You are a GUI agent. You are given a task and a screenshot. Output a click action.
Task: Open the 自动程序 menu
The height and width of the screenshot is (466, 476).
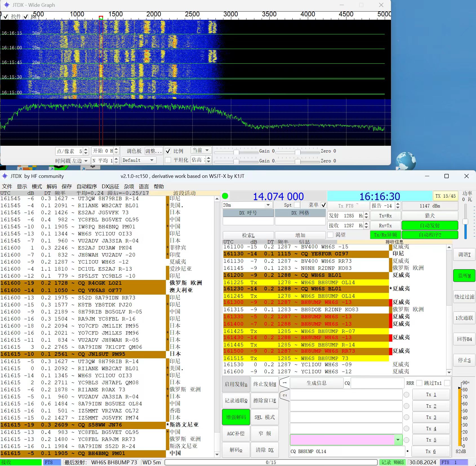click(87, 187)
